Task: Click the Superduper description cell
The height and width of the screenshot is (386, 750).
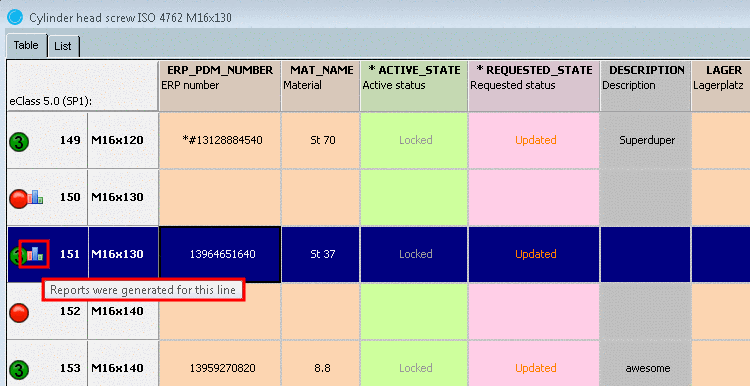Action: [x=646, y=141]
